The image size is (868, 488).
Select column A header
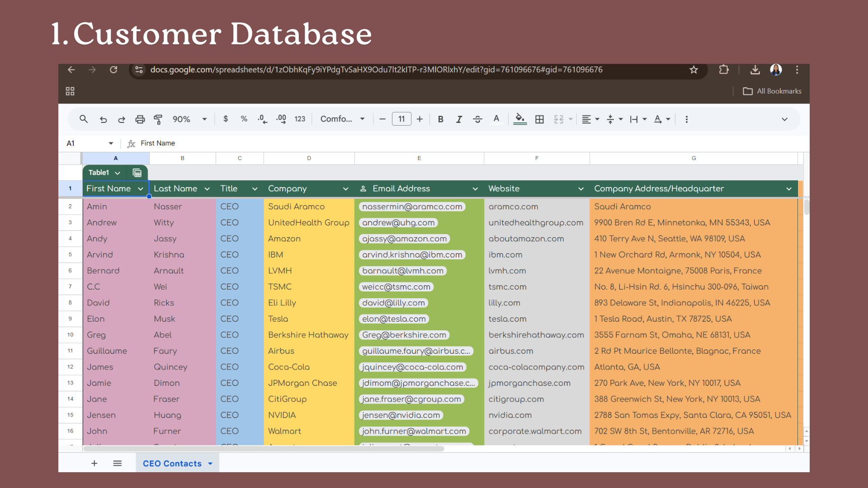[116, 158]
